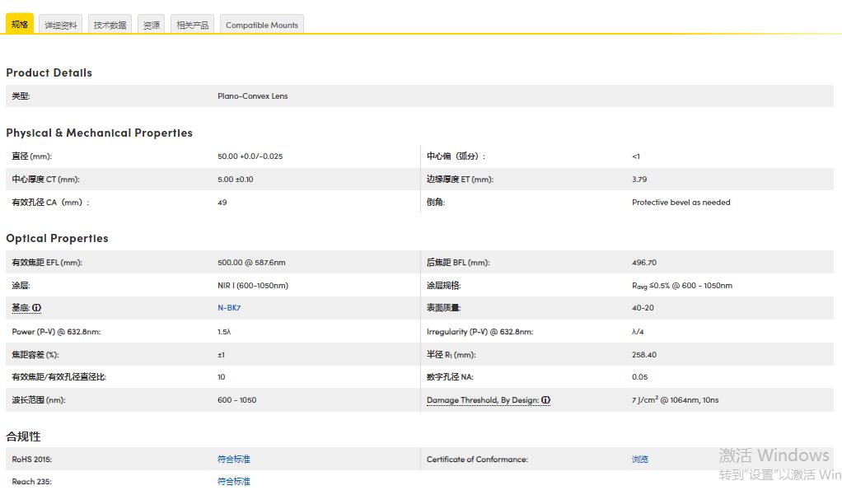
Task: Click 浏览 for Certificate of Conformance
Action: (640, 460)
